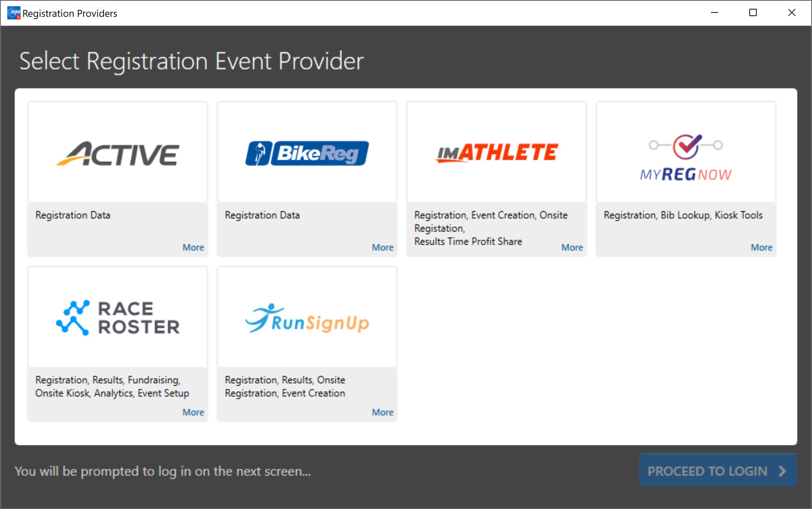The image size is (812, 509).
Task: Pick the Race Roster provider logo
Action: point(118,317)
